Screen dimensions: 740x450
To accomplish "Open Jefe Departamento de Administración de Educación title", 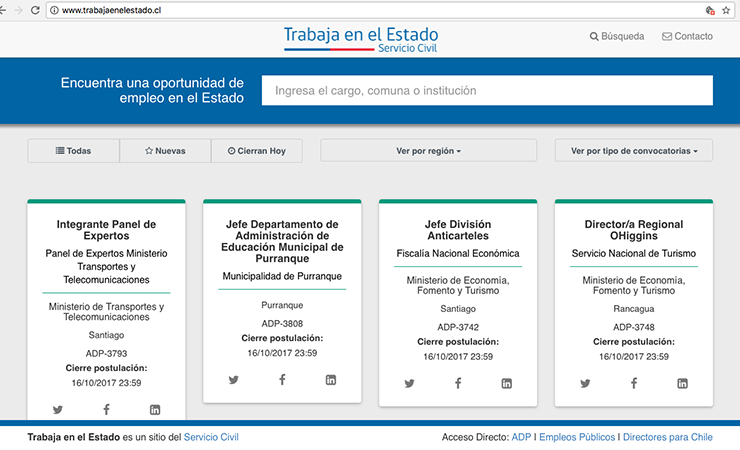I will pyautogui.click(x=282, y=242).
